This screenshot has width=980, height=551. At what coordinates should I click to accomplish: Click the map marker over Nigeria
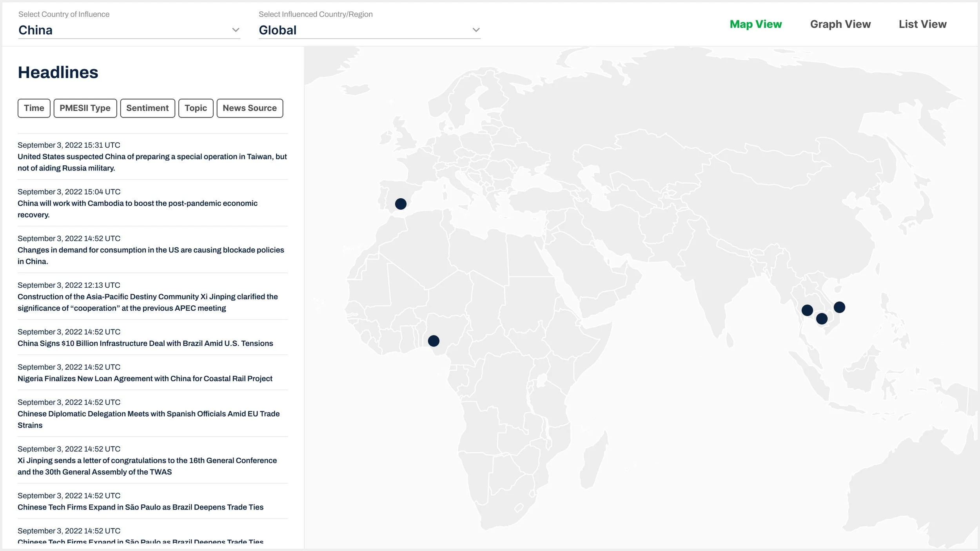click(434, 341)
